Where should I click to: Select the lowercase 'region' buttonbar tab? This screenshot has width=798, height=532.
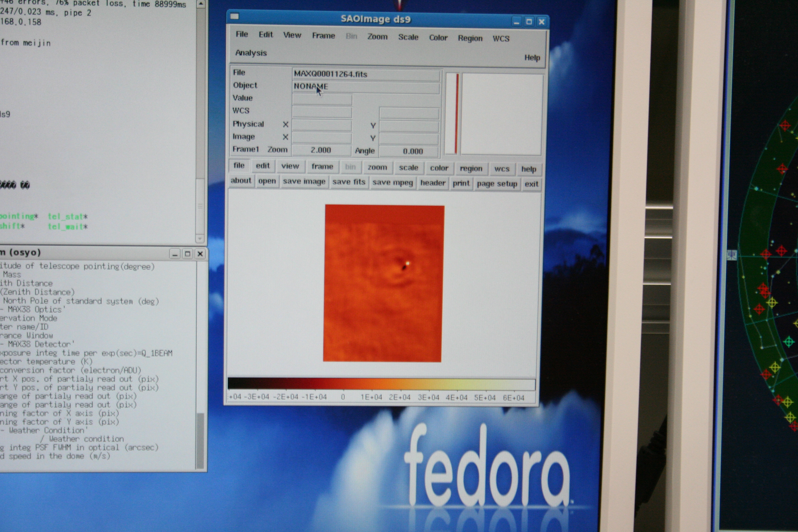pyautogui.click(x=471, y=169)
